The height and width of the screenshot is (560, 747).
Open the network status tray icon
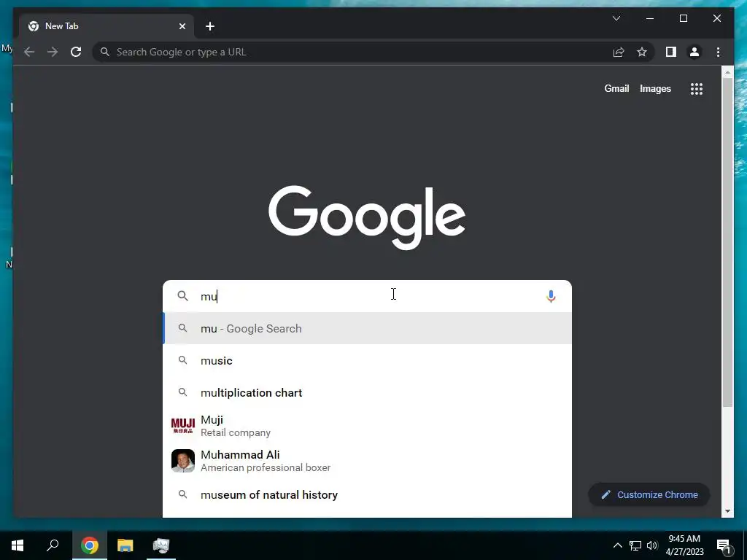tap(635, 545)
